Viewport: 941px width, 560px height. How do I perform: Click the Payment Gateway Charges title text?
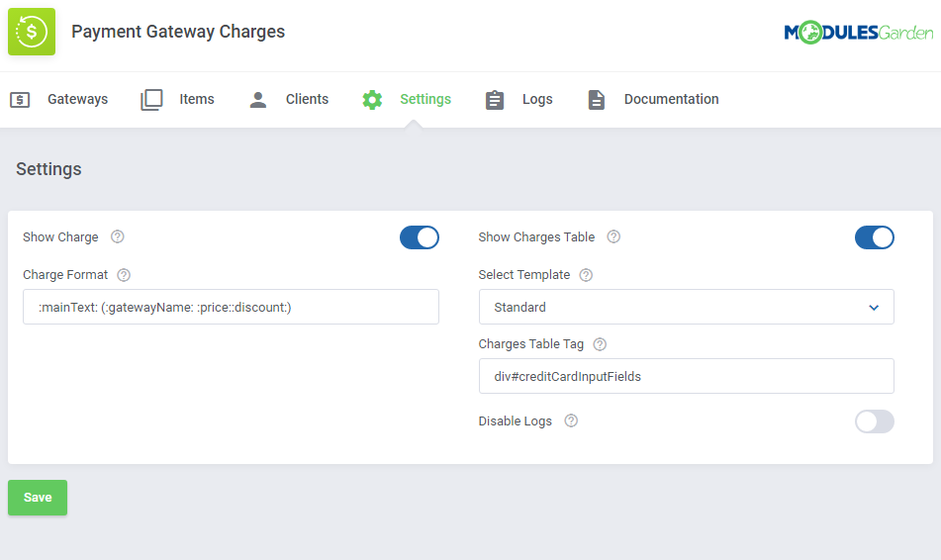pyautogui.click(x=178, y=32)
